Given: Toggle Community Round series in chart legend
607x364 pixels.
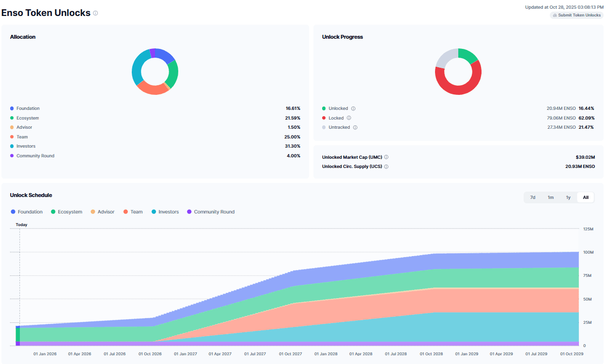Looking at the screenshot, I should [211, 212].
